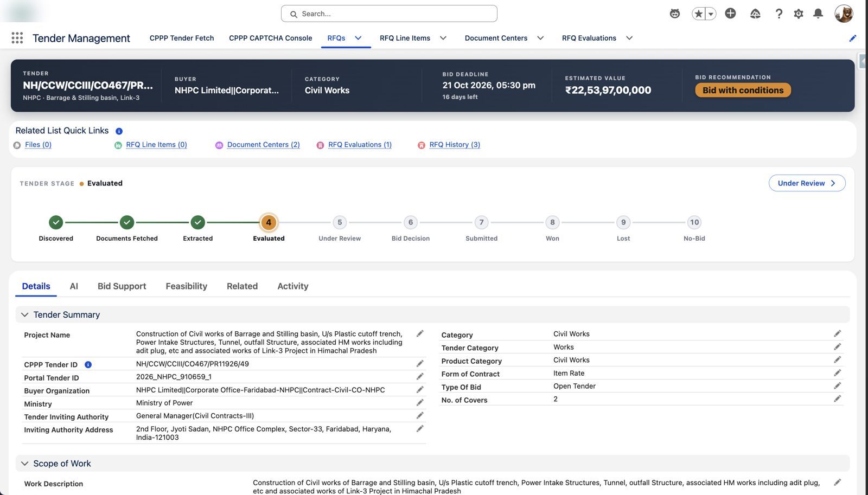Click the Bid with conditions badge
868x495 pixels.
pos(743,90)
